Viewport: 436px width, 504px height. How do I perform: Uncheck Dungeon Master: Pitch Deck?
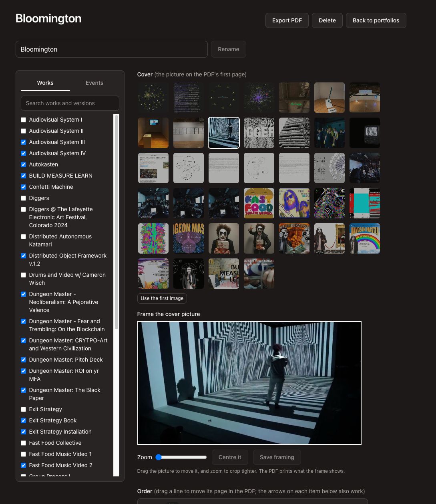tap(23, 360)
